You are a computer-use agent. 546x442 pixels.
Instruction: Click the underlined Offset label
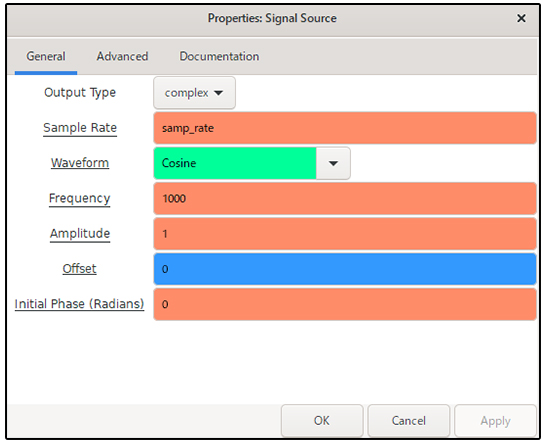point(79,269)
